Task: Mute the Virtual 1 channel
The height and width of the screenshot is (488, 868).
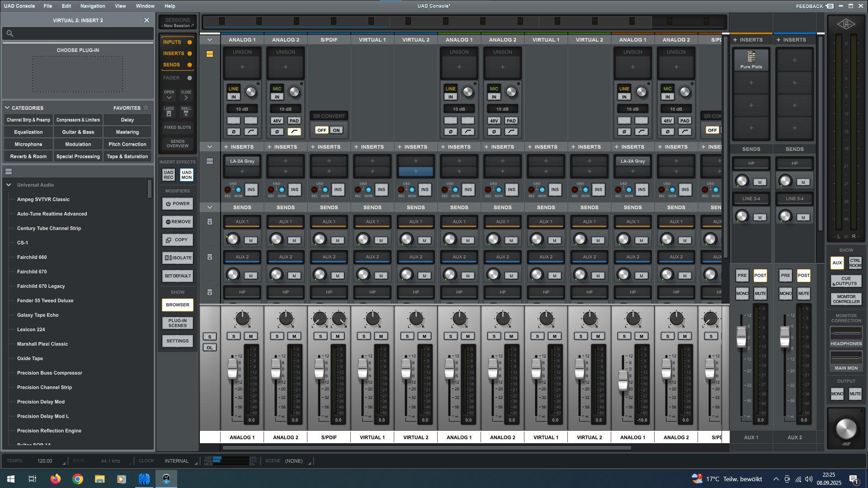Action: click(x=381, y=336)
